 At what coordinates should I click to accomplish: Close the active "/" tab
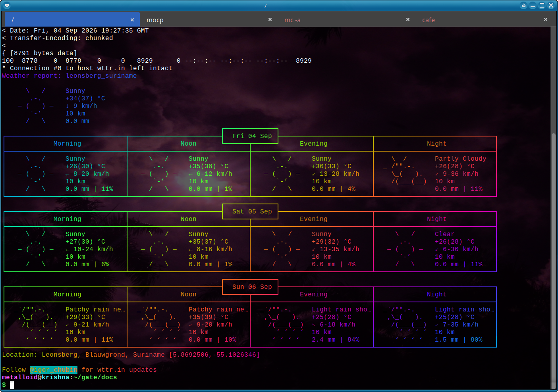(x=132, y=20)
